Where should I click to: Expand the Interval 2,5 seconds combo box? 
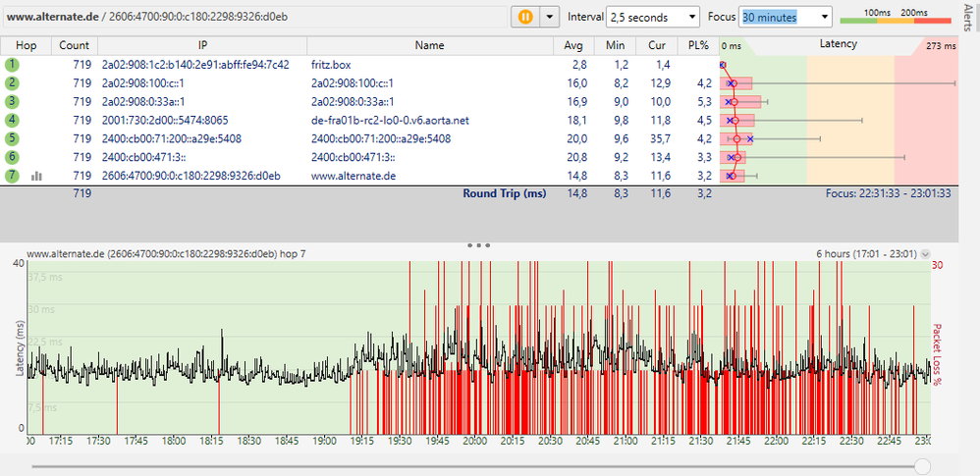pyautogui.click(x=653, y=18)
